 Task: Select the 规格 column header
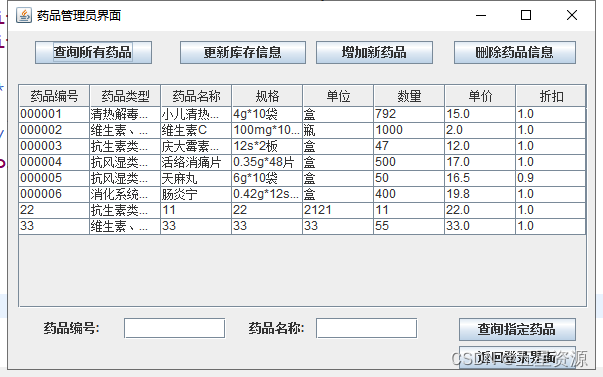point(267,96)
